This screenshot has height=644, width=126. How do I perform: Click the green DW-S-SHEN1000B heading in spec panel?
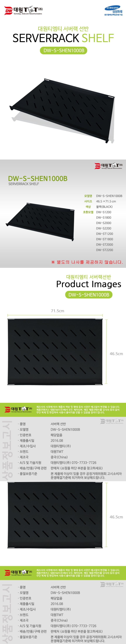[38, 179]
